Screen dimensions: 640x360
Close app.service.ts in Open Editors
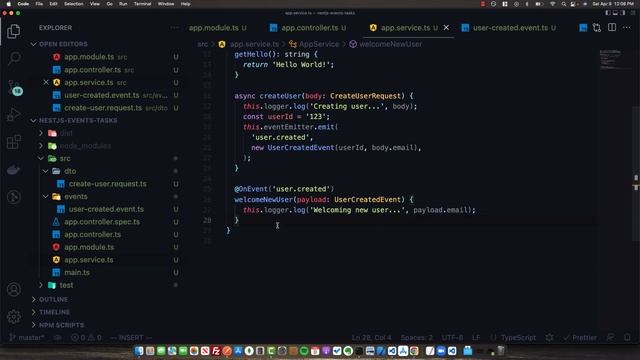[46, 82]
